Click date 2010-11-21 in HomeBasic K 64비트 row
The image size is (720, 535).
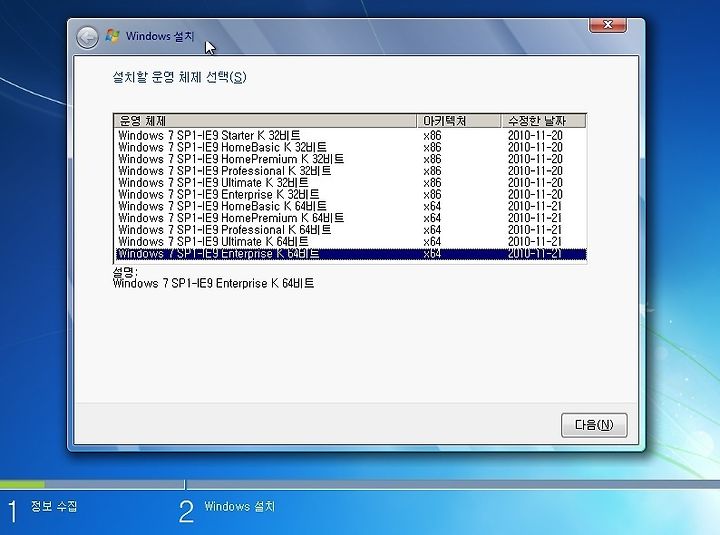[535, 206]
